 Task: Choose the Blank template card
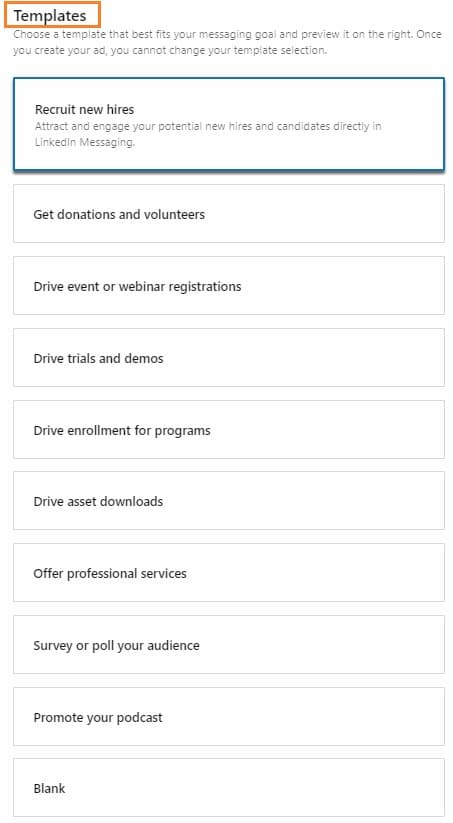pyautogui.click(x=229, y=787)
